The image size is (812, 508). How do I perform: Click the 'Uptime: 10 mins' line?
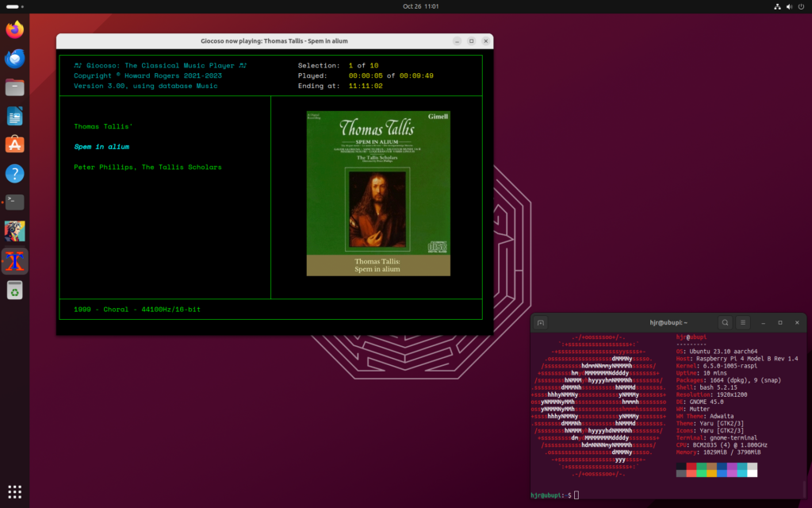coord(702,373)
